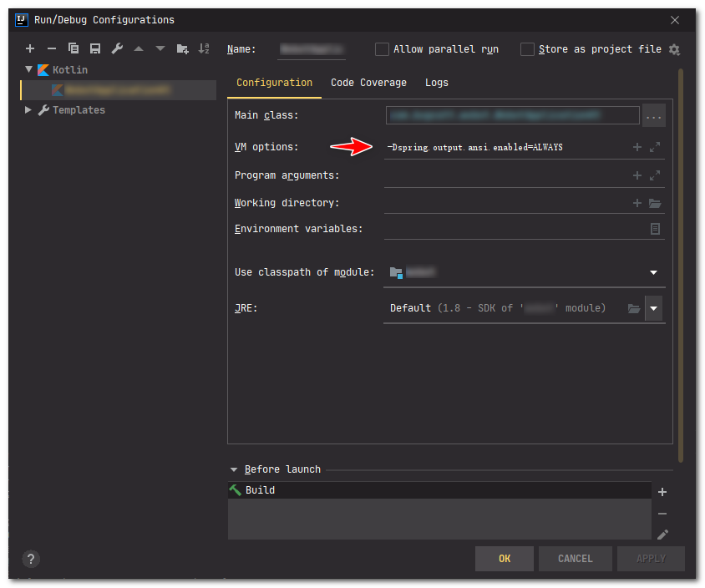The image size is (705, 588).
Task: Open the Environment variables editor icon
Action: [655, 229]
